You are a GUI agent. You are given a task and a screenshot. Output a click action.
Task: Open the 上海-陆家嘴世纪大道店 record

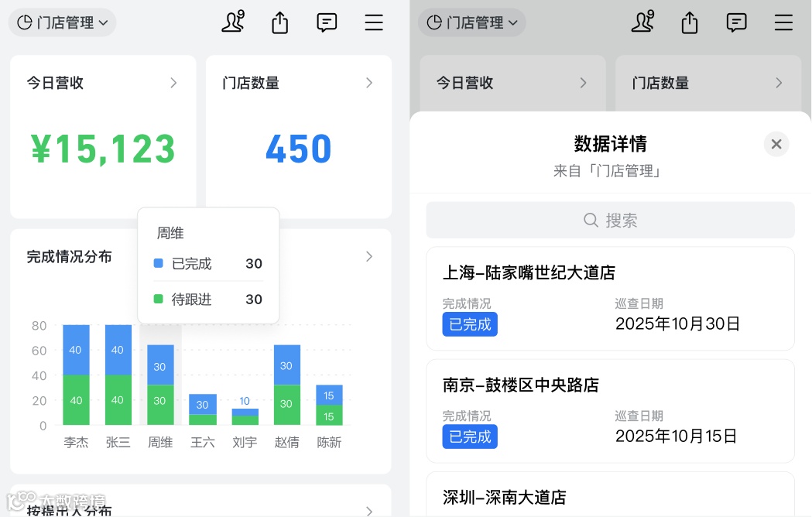pyautogui.click(x=610, y=299)
